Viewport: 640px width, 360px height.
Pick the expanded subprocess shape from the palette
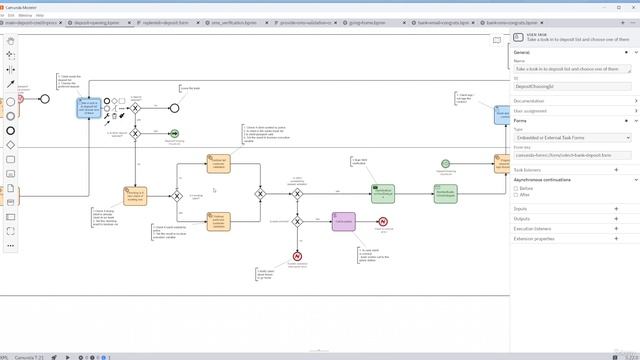(11, 174)
